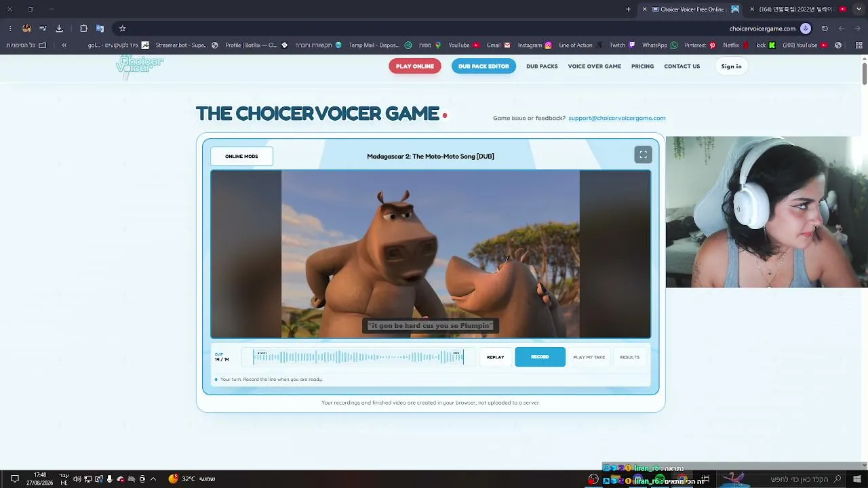Click the site info icon beside the URL
Image resolution: width=868 pixels, height=488 pixels.
click(805, 28)
